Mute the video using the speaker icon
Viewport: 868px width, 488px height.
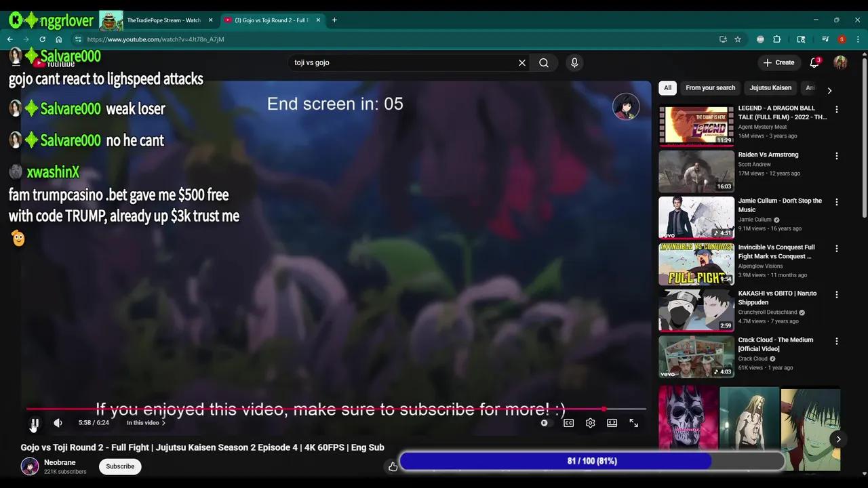point(58,423)
